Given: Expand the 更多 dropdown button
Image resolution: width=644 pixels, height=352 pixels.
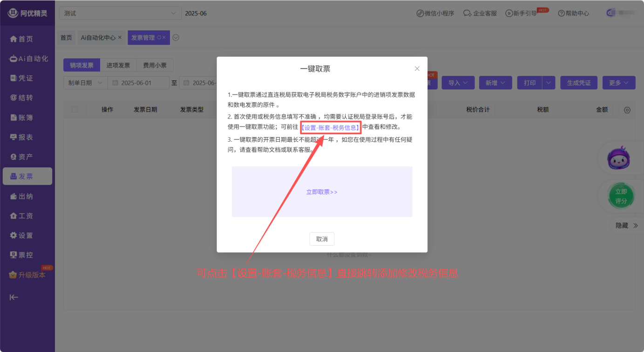Looking at the screenshot, I should 618,83.
